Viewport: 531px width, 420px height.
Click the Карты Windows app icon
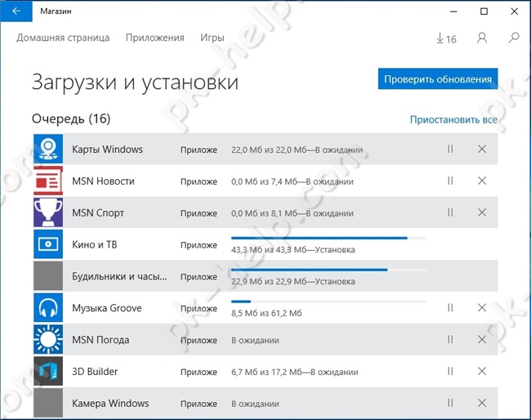[48, 149]
